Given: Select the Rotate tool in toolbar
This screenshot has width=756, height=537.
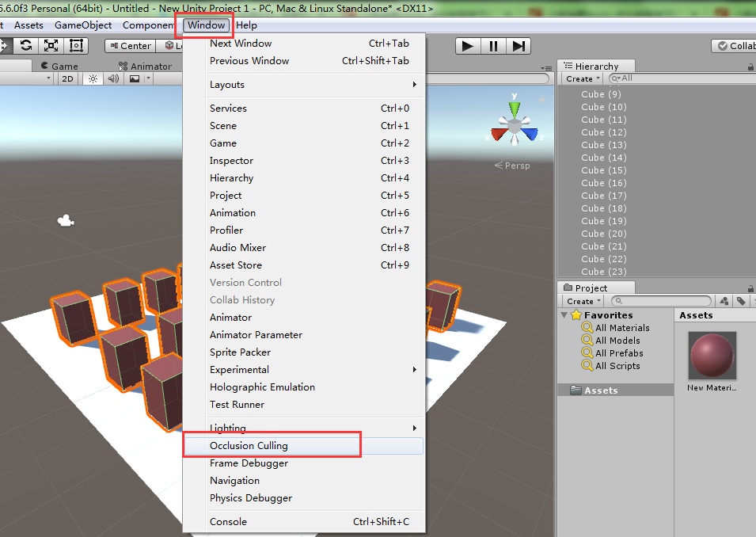Looking at the screenshot, I should tap(26, 46).
